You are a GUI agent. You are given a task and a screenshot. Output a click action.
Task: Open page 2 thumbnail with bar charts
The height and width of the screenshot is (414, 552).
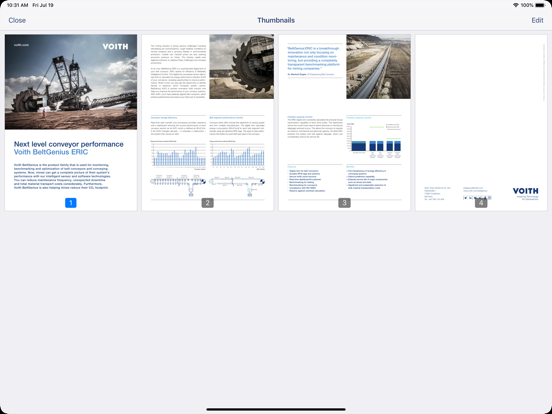(x=208, y=123)
